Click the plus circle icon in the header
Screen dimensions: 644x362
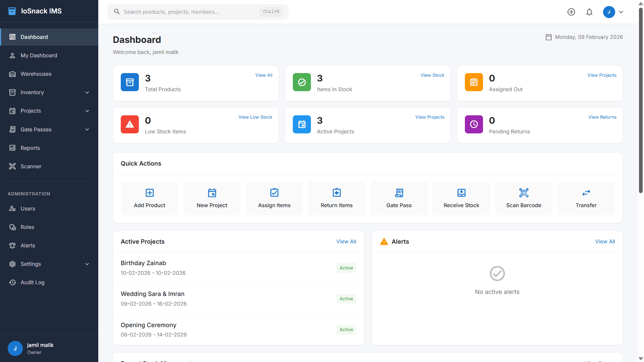(571, 12)
